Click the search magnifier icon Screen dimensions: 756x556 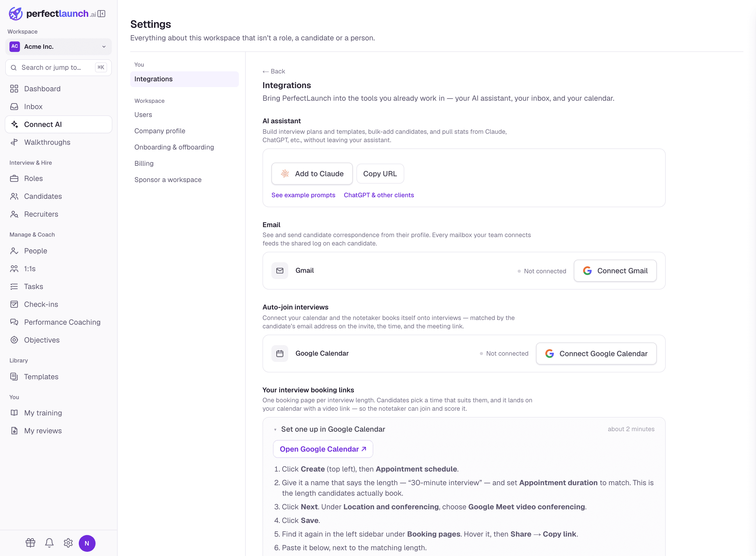coord(13,68)
